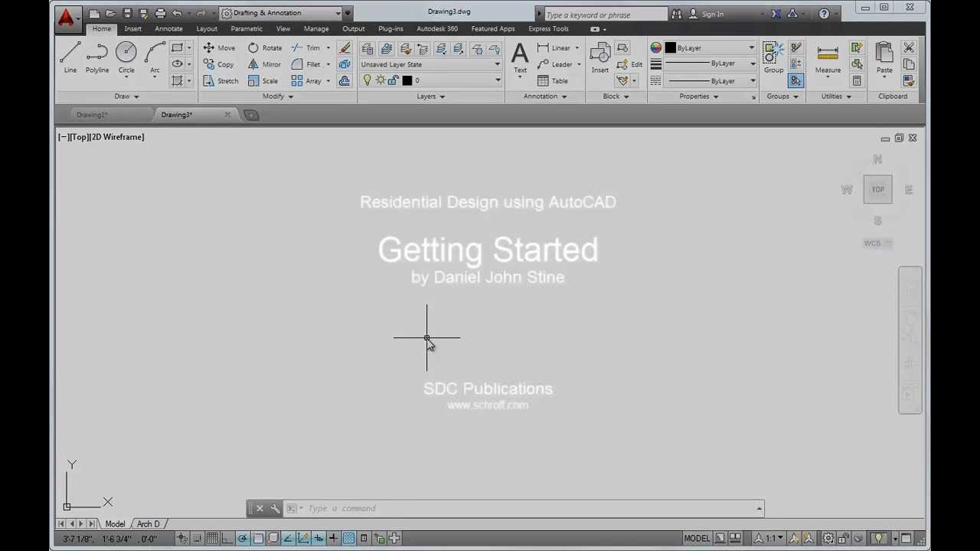
Task: Expand the Layers panel
Action: tap(430, 96)
